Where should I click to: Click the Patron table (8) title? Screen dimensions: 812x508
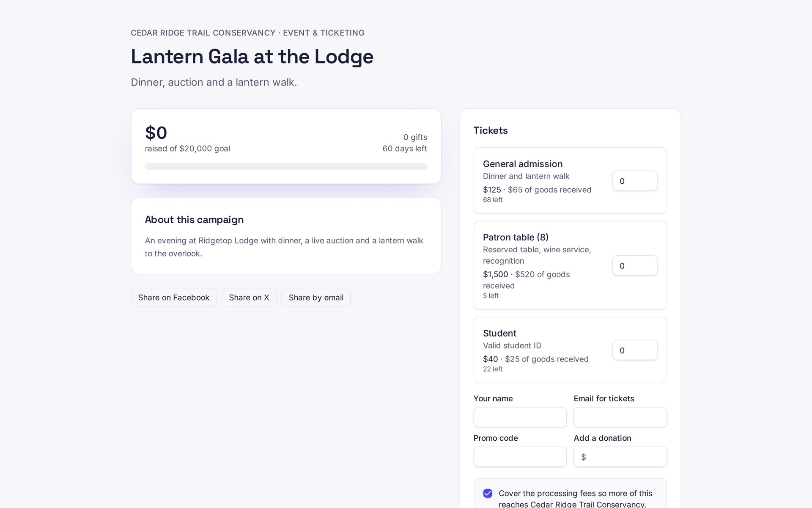pos(516,237)
